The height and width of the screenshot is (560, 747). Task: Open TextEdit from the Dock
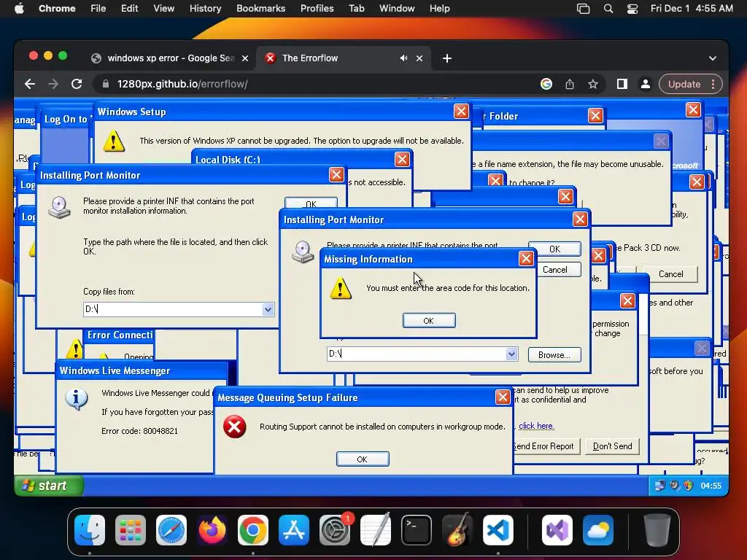[376, 530]
